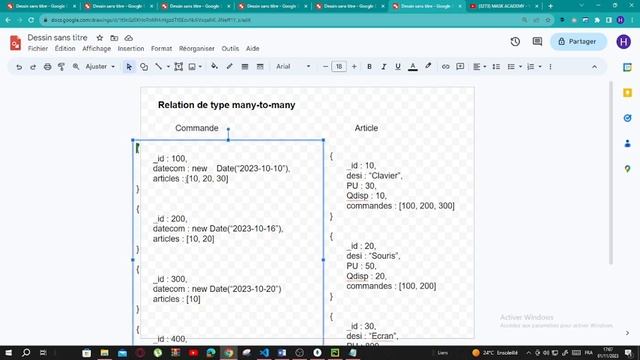The width and height of the screenshot is (640, 360).
Task: Open the Ajuster zoom dropdown
Action: (x=100, y=67)
